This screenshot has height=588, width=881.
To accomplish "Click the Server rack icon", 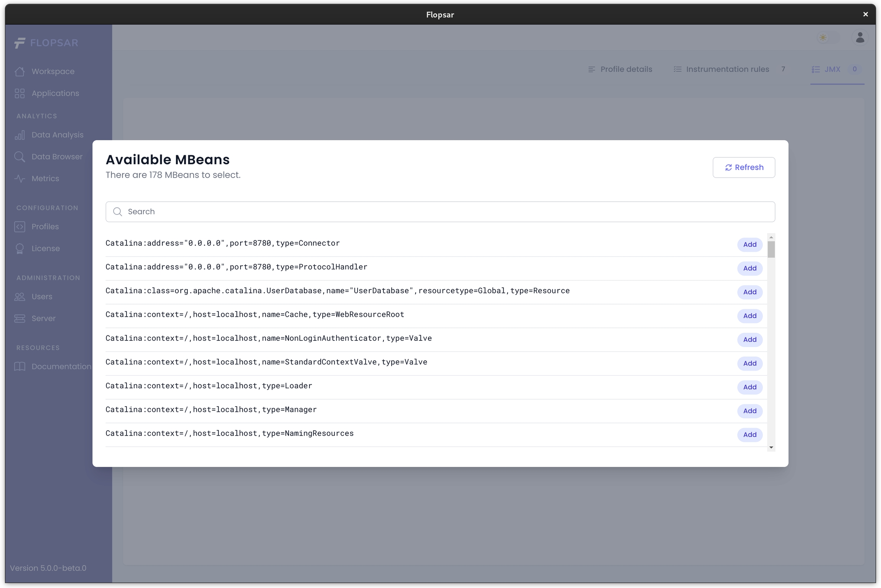I will coord(20,318).
